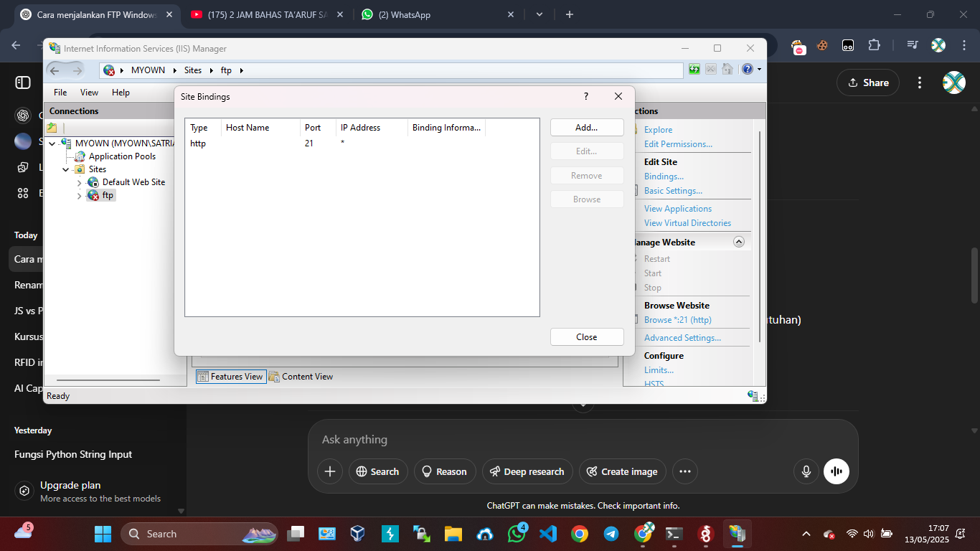The image size is (980, 551).
Task: Click the Home icon in IIS Manager toolbar
Action: (727, 70)
